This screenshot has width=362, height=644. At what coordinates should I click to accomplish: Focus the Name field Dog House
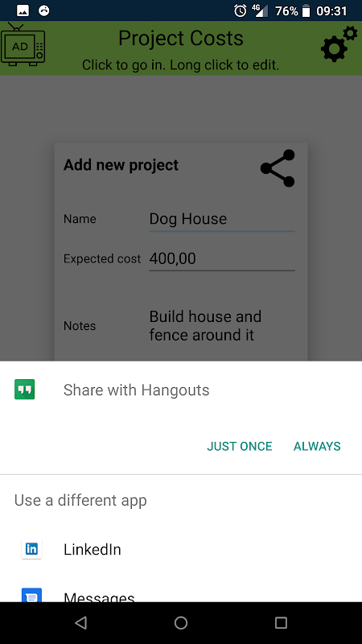(x=222, y=219)
